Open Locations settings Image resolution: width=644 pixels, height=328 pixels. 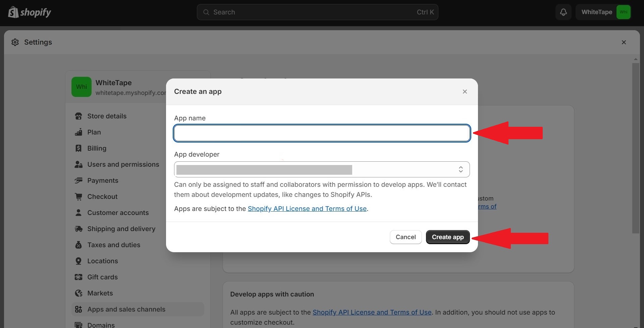point(102,261)
